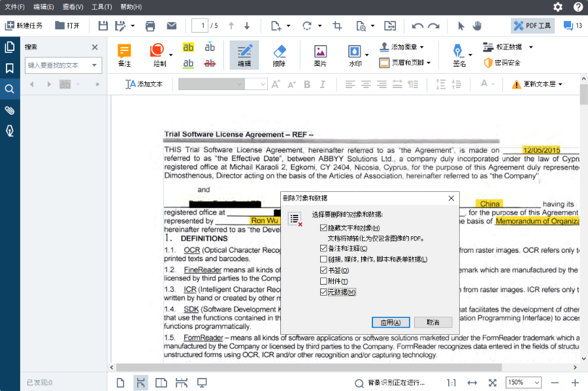The width and height of the screenshot is (588, 391).
Task: Click the zoom in plus control
Action: coord(575,383)
